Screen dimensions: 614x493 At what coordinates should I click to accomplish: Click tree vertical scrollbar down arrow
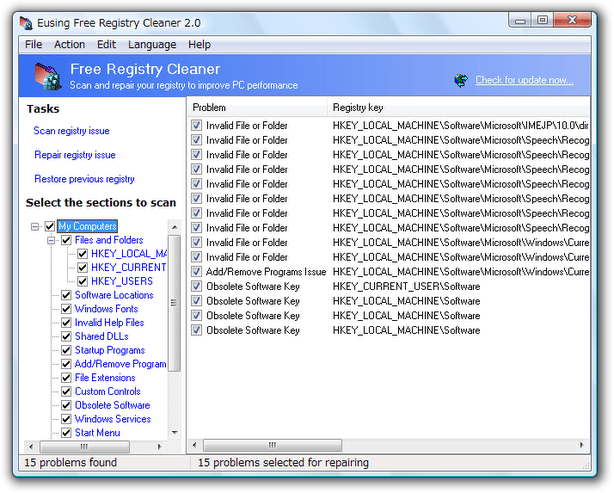pos(175,432)
